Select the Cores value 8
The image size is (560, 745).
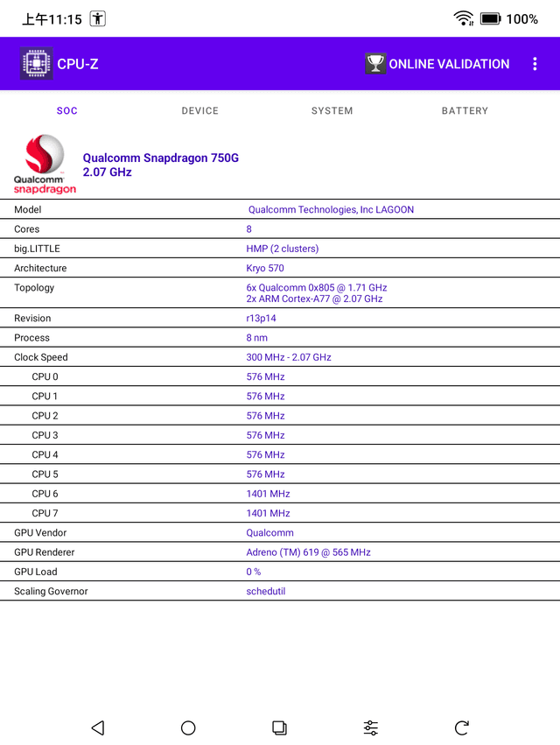coord(248,229)
